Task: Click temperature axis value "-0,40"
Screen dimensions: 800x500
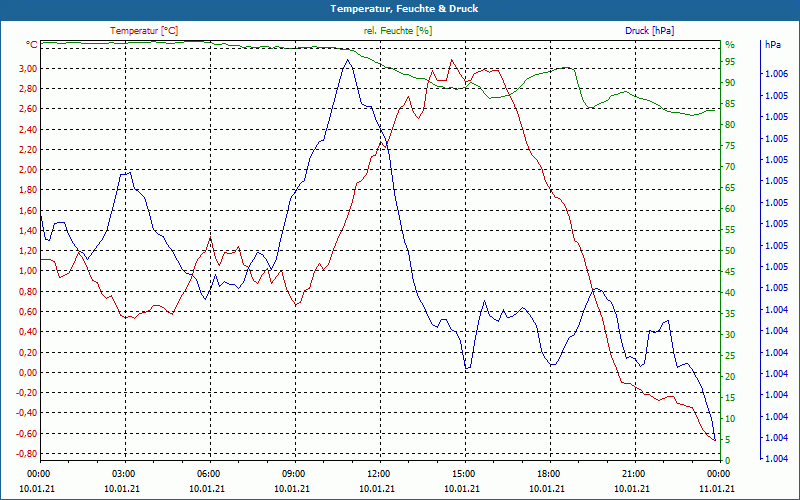Action: click(27, 413)
